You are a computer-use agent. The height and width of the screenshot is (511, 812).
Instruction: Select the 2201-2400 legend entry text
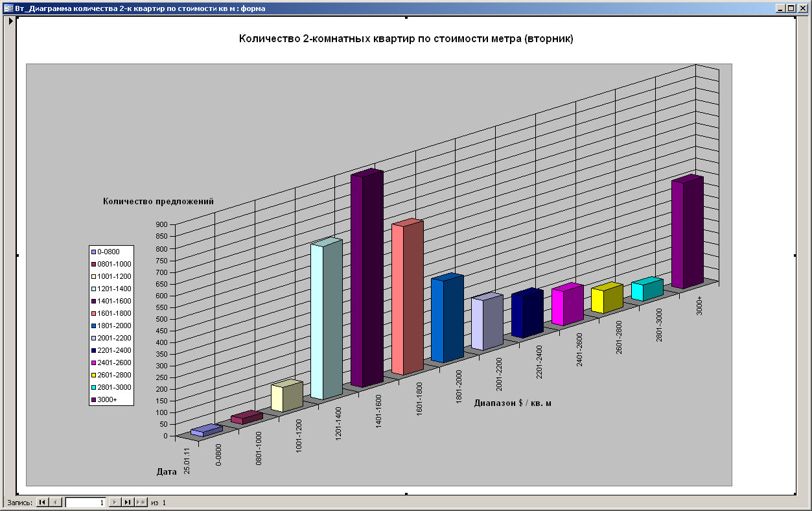pyautogui.click(x=115, y=350)
